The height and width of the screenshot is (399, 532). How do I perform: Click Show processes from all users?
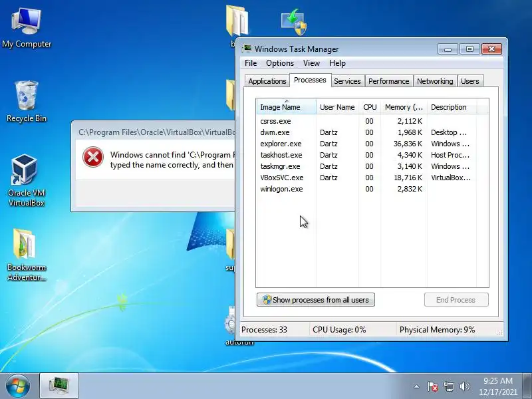[x=315, y=300]
